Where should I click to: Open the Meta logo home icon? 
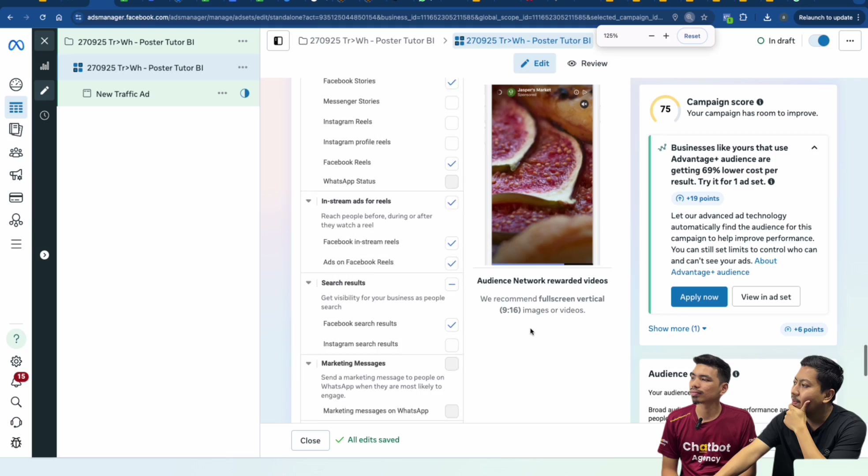16,45
